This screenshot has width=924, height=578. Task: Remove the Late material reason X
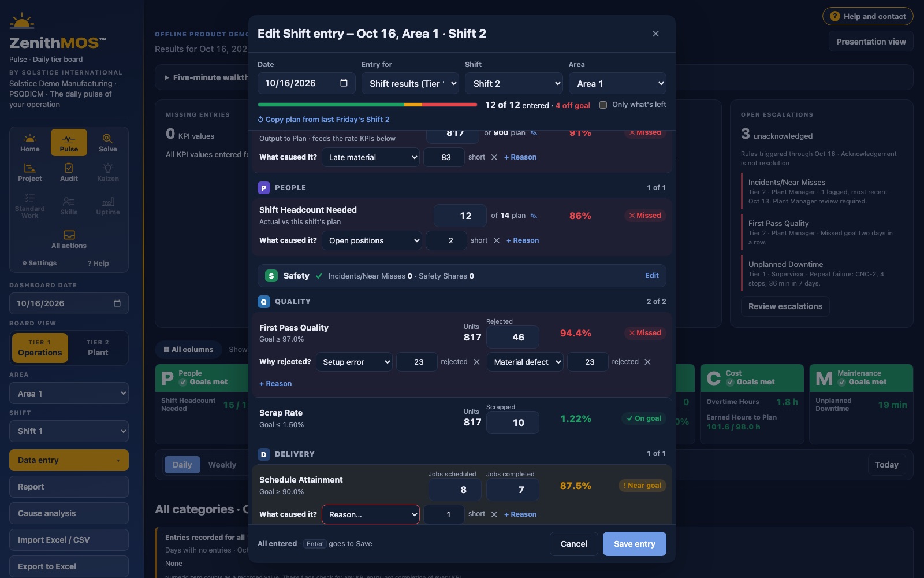coord(494,157)
